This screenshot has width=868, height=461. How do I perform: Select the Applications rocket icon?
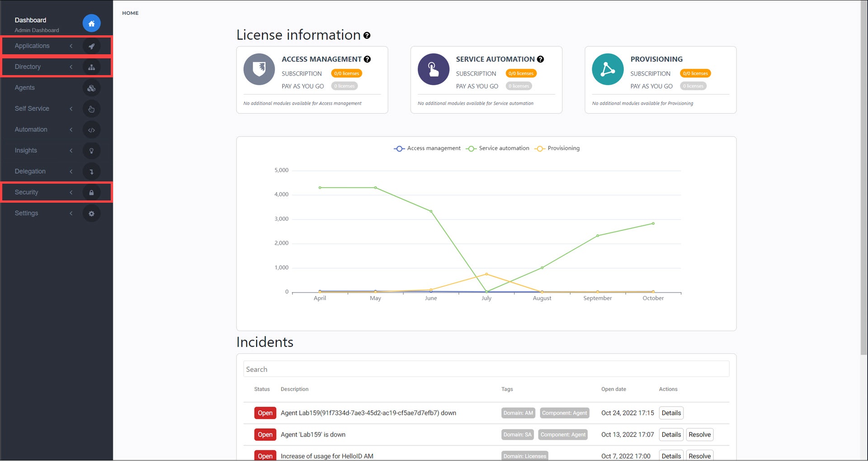pos(92,46)
